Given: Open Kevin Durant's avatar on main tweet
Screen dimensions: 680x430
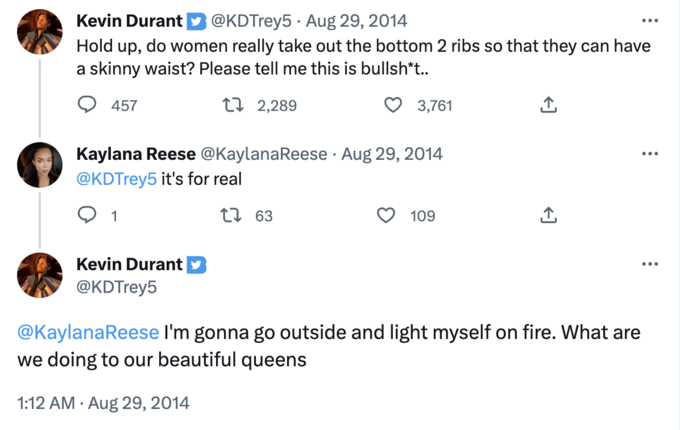Looking at the screenshot, I should pyautogui.click(x=39, y=275).
